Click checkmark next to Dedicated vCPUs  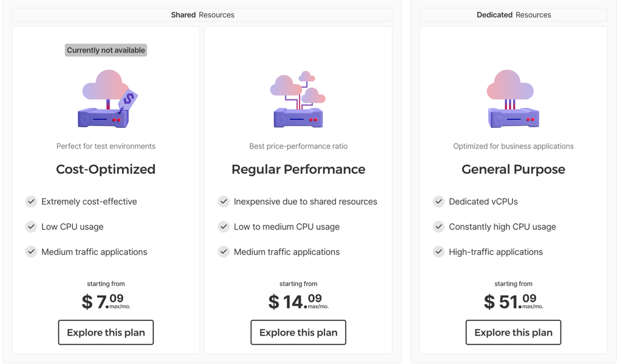pos(439,202)
